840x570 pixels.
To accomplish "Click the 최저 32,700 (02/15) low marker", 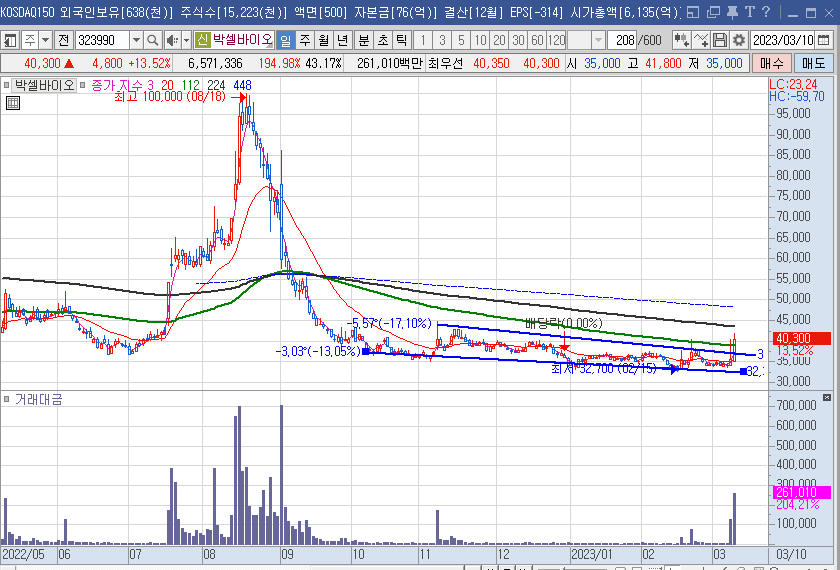I will [604, 369].
